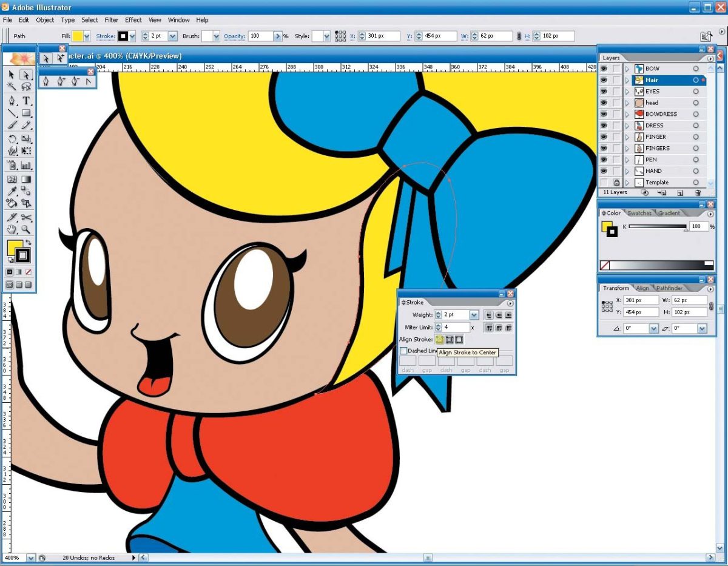Select the Scissors tool
This screenshot has height=566, width=728.
click(27, 217)
